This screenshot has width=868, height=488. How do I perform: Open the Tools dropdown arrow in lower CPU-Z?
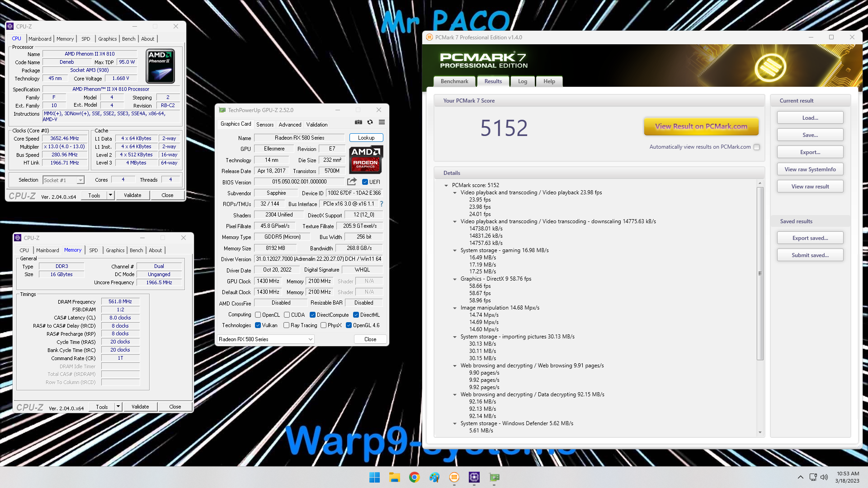tap(118, 407)
